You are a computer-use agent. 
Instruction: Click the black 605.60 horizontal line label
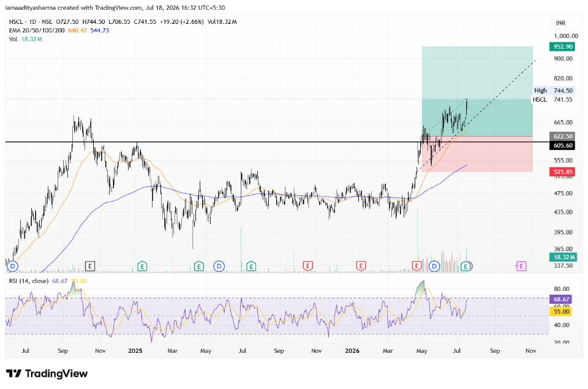563,146
